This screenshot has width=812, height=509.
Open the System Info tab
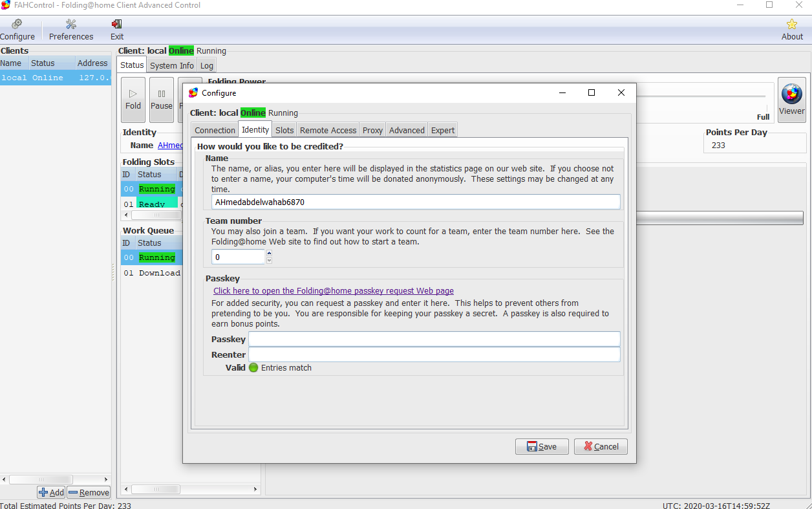pyautogui.click(x=172, y=65)
